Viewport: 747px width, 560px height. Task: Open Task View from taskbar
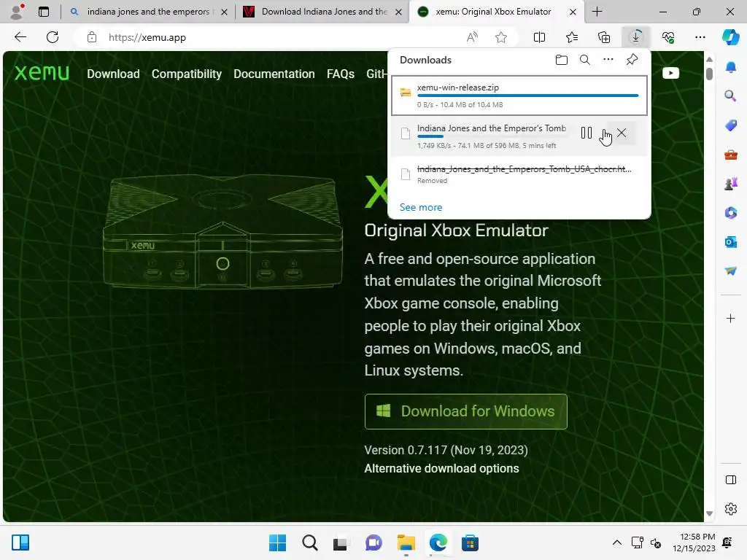click(x=340, y=542)
